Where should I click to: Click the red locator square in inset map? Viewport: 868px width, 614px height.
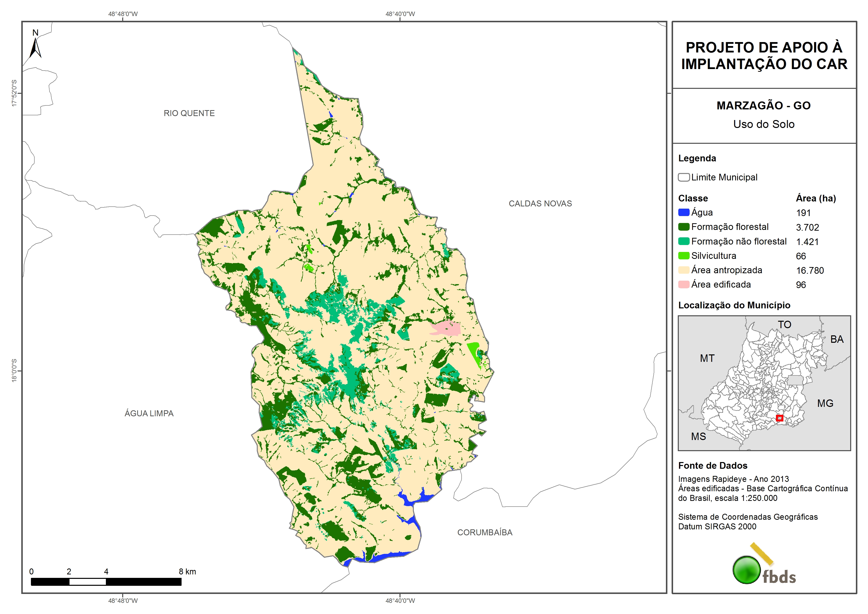point(779,418)
